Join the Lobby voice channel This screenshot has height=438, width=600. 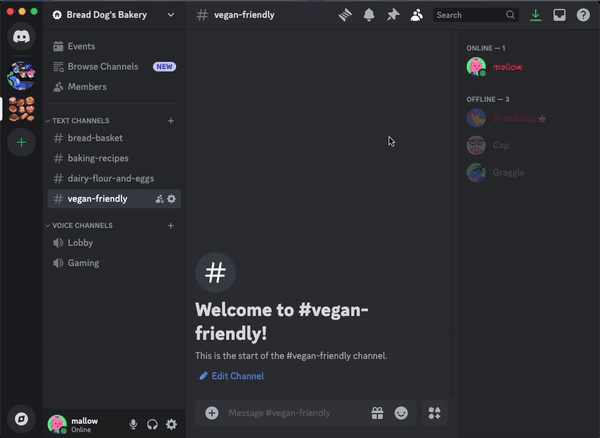(114, 243)
